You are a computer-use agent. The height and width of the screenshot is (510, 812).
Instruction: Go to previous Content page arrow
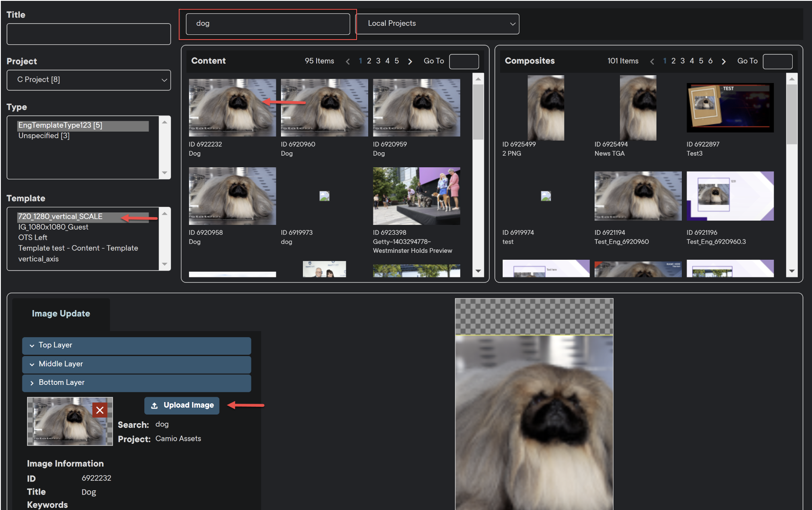(348, 61)
